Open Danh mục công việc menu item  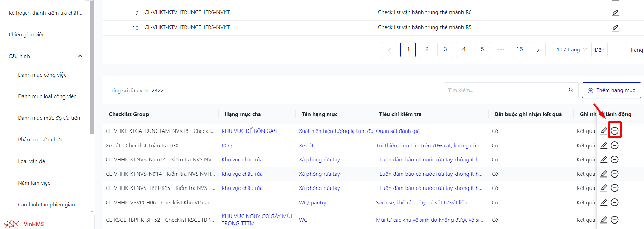pyautogui.click(x=42, y=75)
